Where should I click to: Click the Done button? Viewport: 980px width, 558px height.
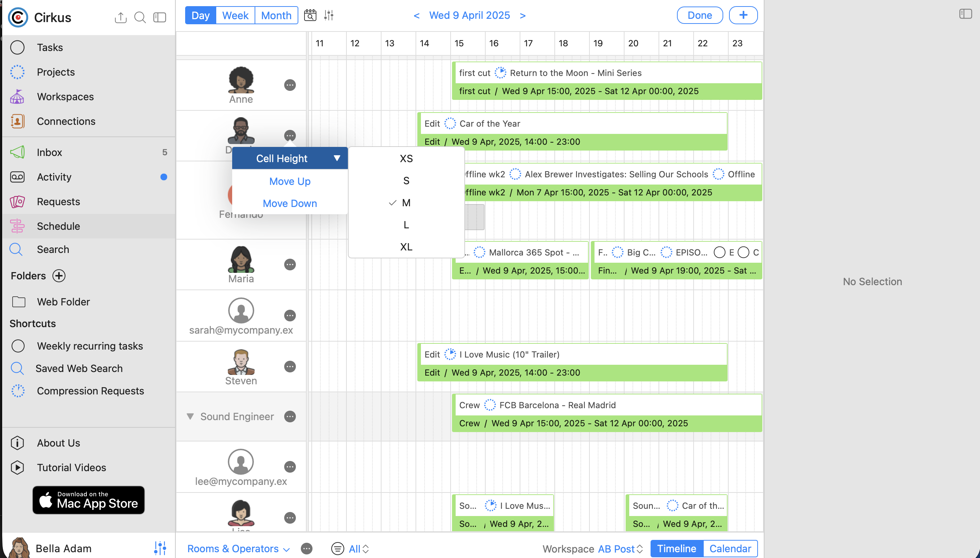click(699, 15)
